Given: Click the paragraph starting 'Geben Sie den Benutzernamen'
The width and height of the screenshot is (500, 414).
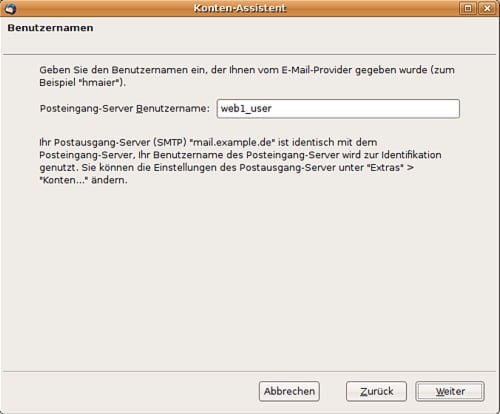Looking at the screenshot, I should coord(247,76).
